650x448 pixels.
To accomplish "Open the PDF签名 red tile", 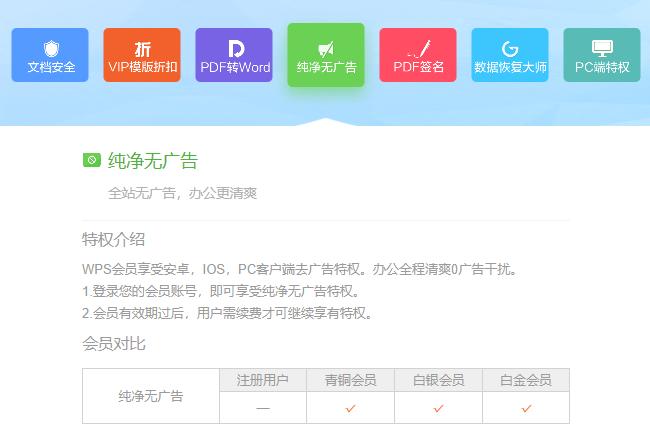I will [418, 55].
